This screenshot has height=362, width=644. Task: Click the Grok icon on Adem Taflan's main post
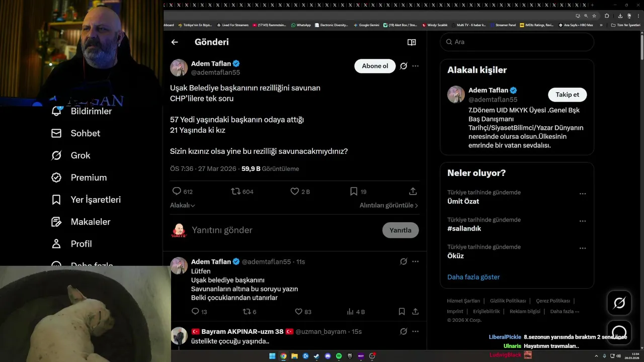pyautogui.click(x=404, y=66)
